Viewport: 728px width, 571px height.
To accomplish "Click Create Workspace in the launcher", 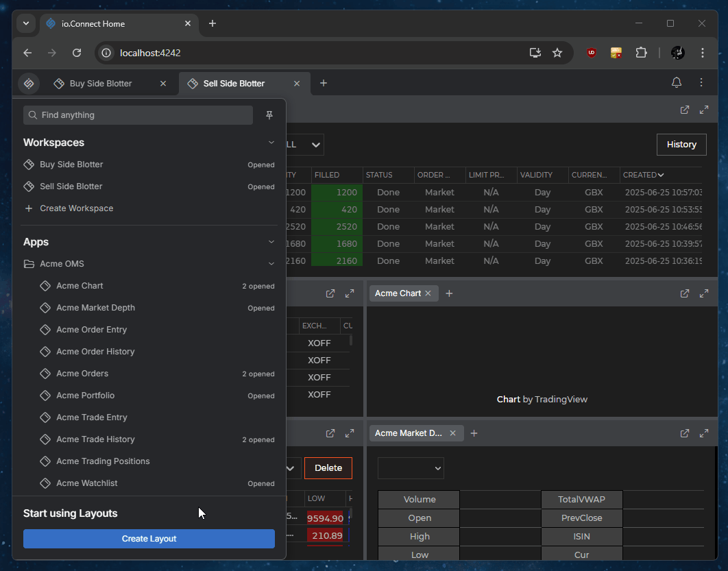I will click(149, 208).
